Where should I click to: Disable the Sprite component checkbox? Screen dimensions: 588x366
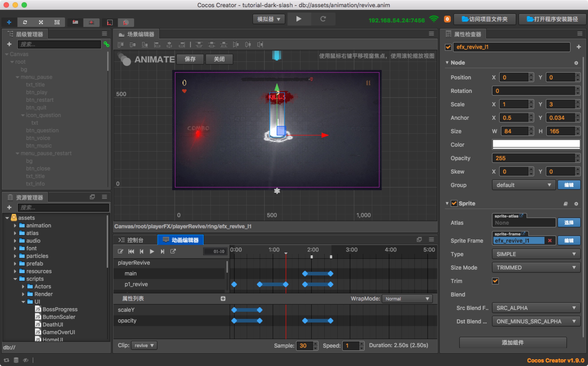pyautogui.click(x=454, y=204)
